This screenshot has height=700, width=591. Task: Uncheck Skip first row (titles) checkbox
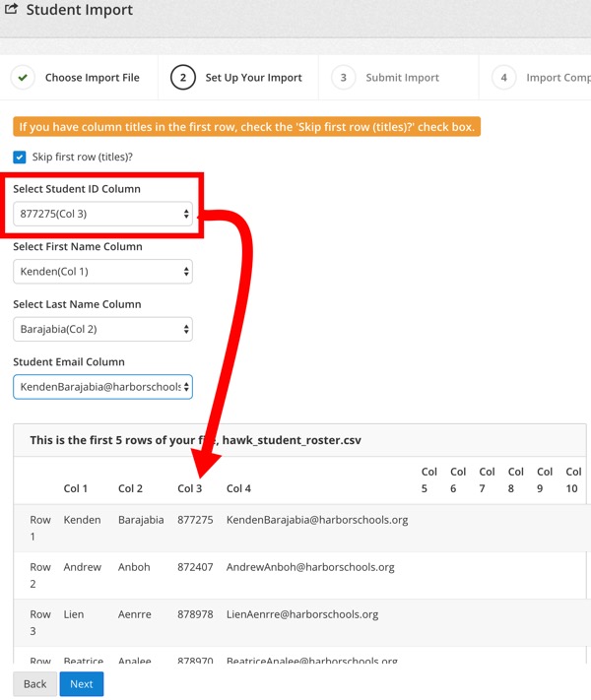(20, 158)
